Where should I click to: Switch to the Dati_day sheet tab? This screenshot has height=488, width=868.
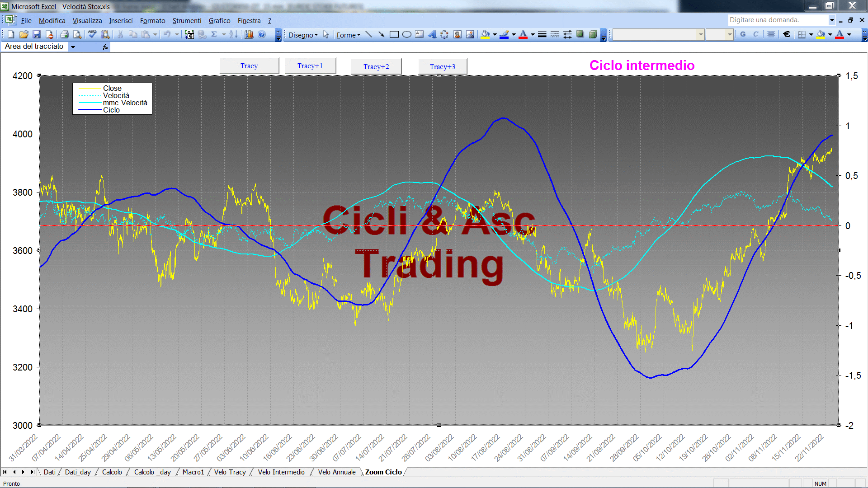point(78,472)
